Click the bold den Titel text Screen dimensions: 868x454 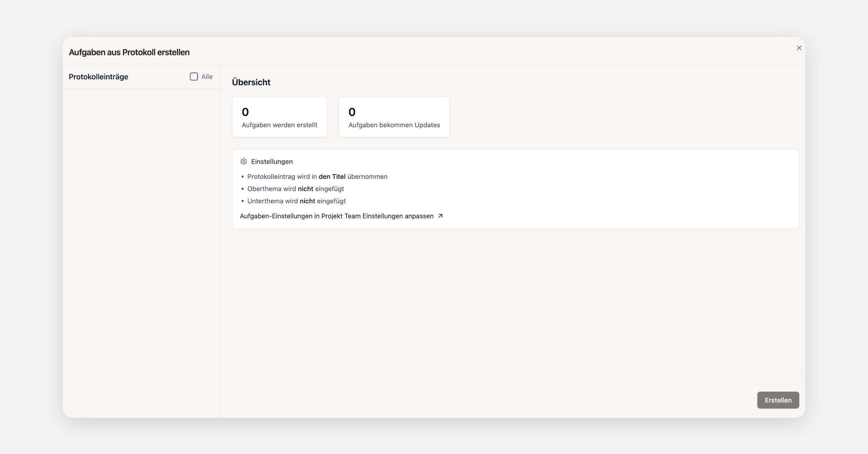(332, 177)
